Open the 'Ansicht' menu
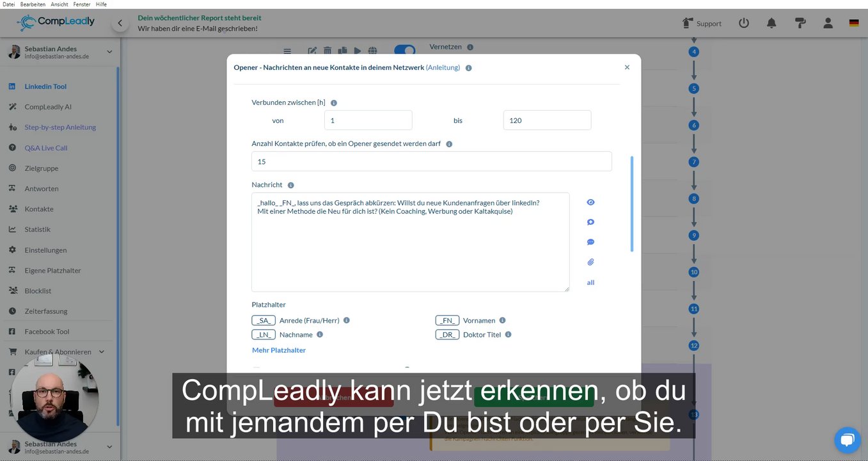The height and width of the screenshot is (461, 868). click(x=59, y=4)
